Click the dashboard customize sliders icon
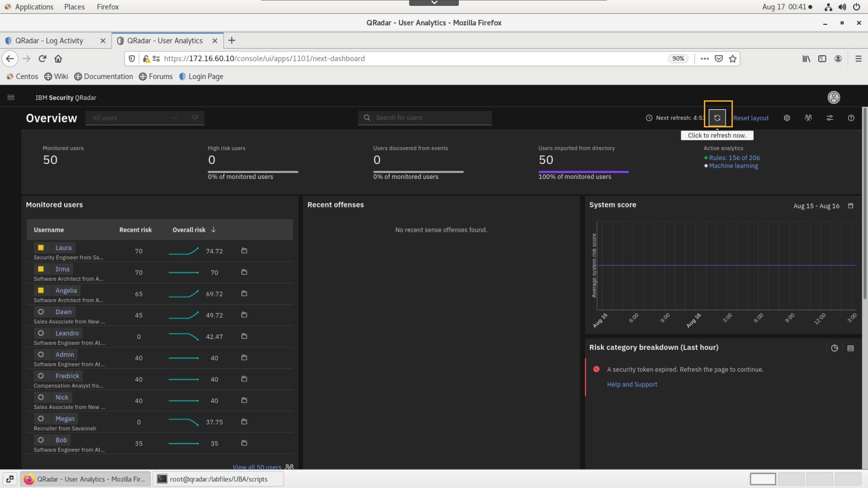This screenshot has height=488, width=868. click(830, 118)
